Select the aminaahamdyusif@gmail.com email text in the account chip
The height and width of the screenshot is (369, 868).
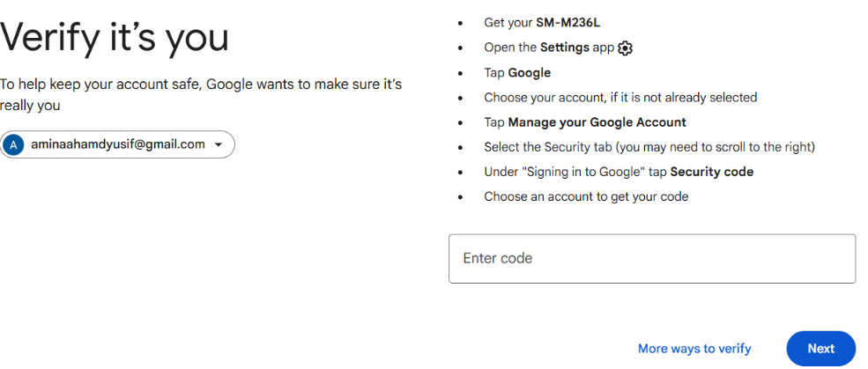118,144
